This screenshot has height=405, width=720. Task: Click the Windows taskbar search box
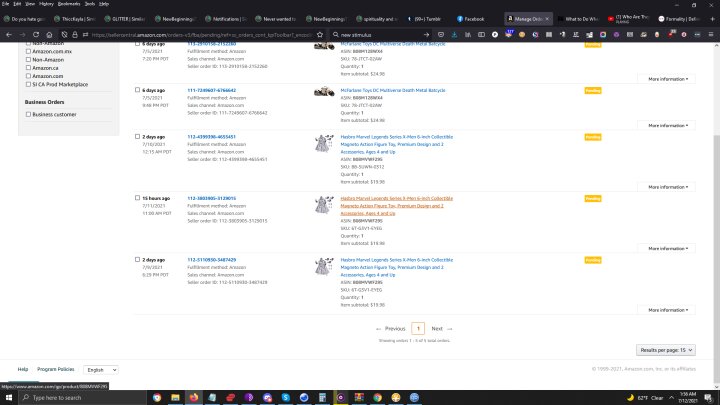(83, 398)
